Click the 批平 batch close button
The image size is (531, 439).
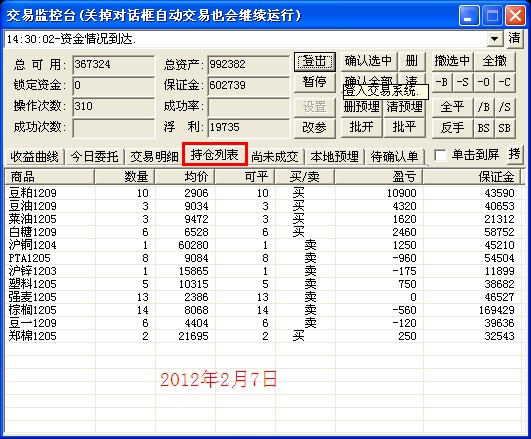click(x=404, y=128)
